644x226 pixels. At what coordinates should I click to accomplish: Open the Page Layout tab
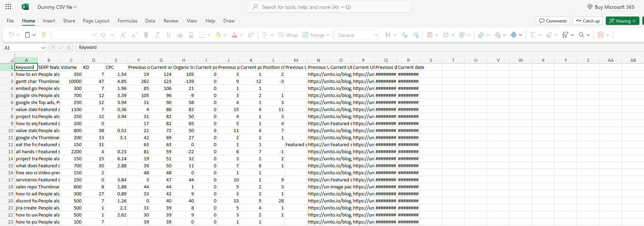click(96, 21)
